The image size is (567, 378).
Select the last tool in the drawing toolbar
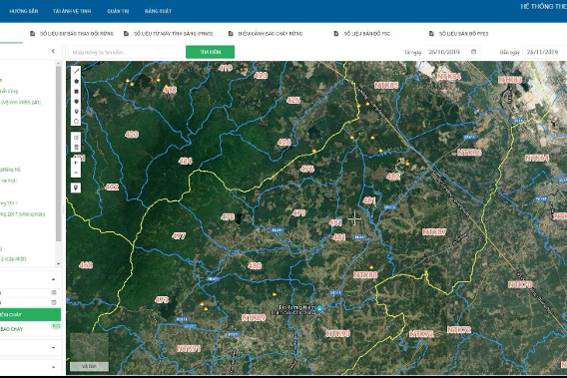point(76,121)
